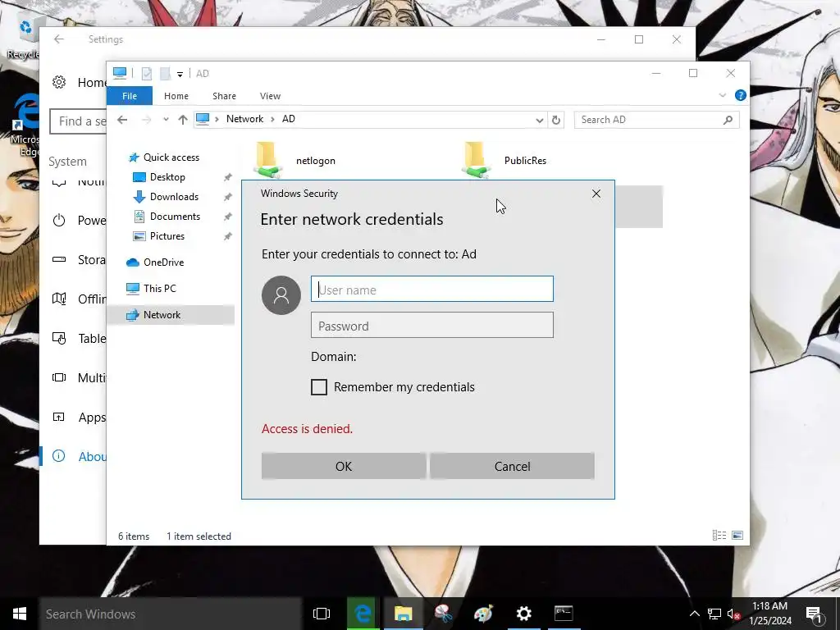Refresh the AD network folder
This screenshot has height=630, width=840.
tap(556, 120)
